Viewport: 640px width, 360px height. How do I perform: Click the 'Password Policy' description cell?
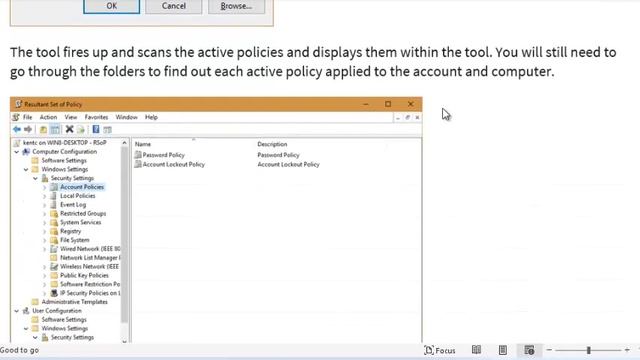(278, 155)
